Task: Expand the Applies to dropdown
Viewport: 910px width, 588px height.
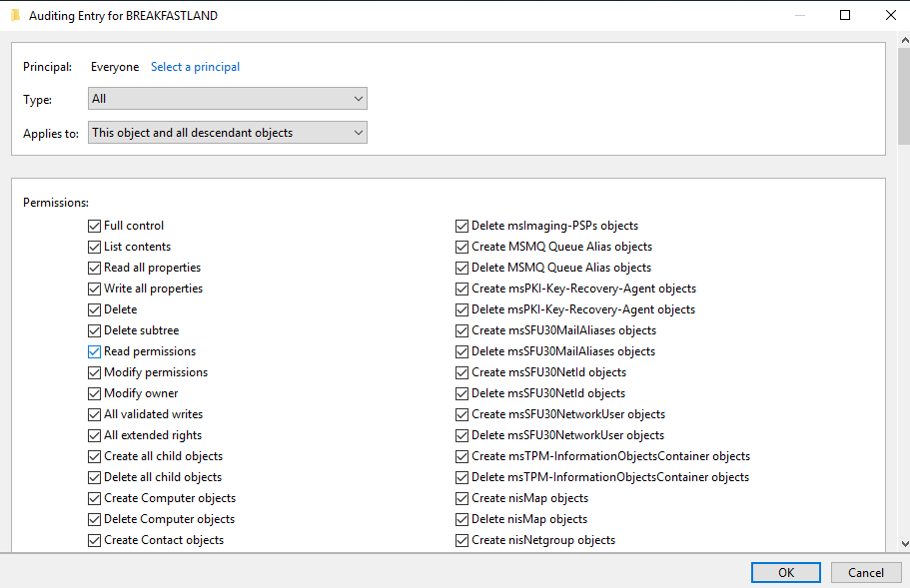Action: [228, 133]
